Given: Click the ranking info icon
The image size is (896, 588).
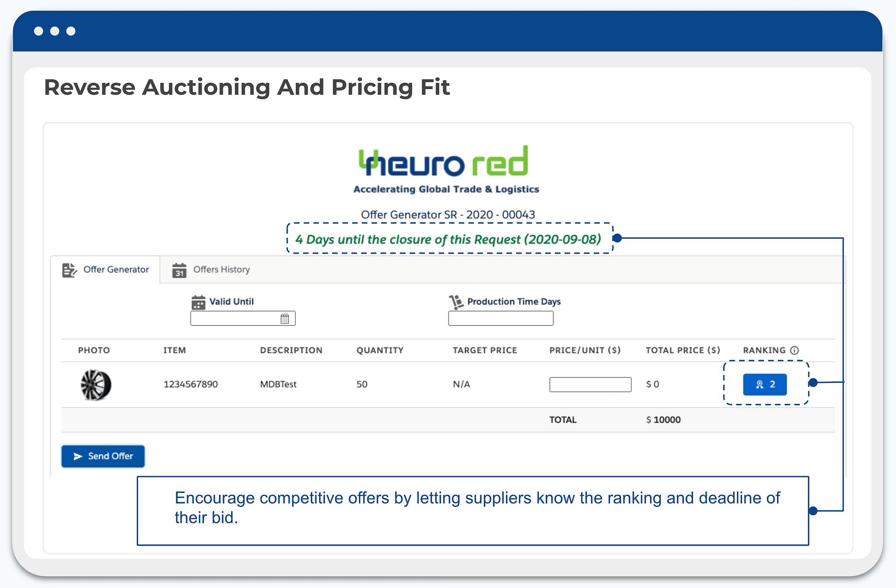Looking at the screenshot, I should [794, 350].
